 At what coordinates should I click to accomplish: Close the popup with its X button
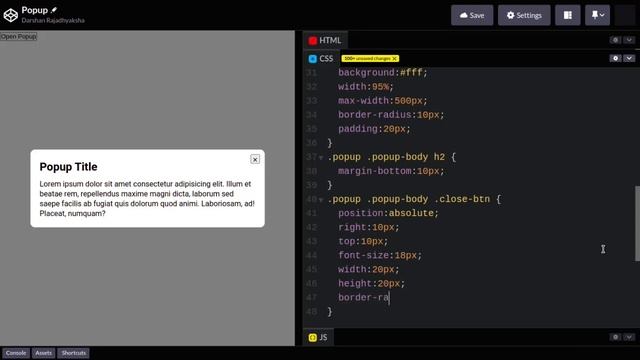(x=255, y=159)
